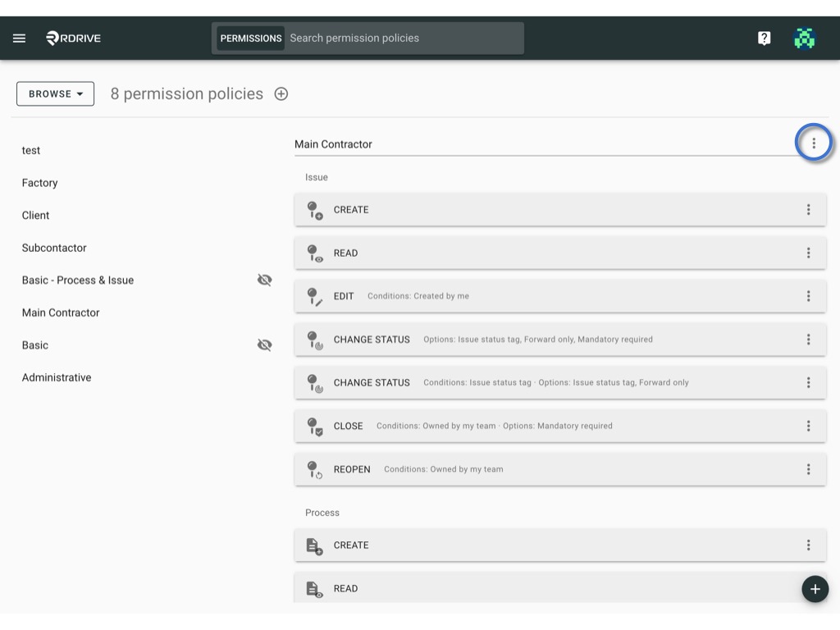The width and height of the screenshot is (840, 630).
Task: Open options for REOPEN row
Action: [808, 469]
